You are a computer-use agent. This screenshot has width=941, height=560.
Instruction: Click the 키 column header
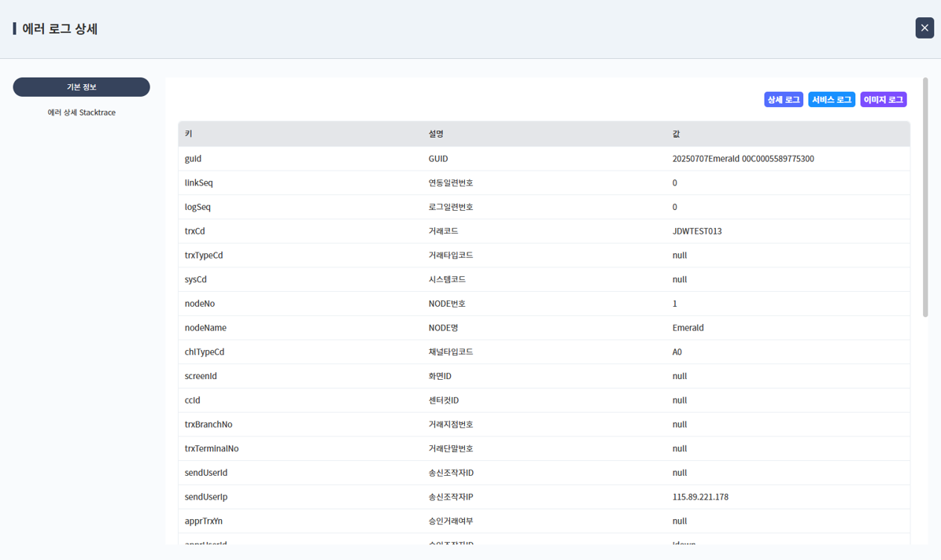click(x=189, y=134)
